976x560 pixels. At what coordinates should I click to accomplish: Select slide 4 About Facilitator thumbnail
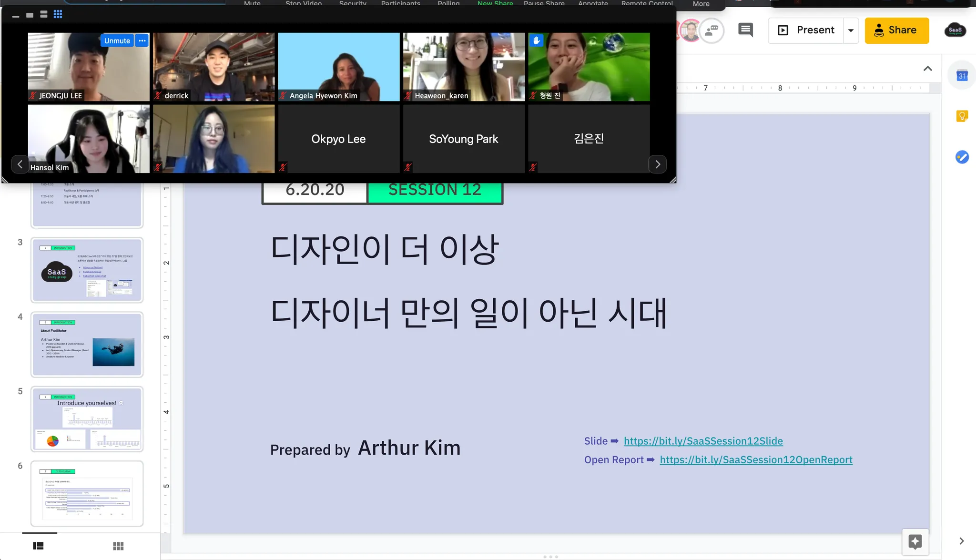pos(87,344)
